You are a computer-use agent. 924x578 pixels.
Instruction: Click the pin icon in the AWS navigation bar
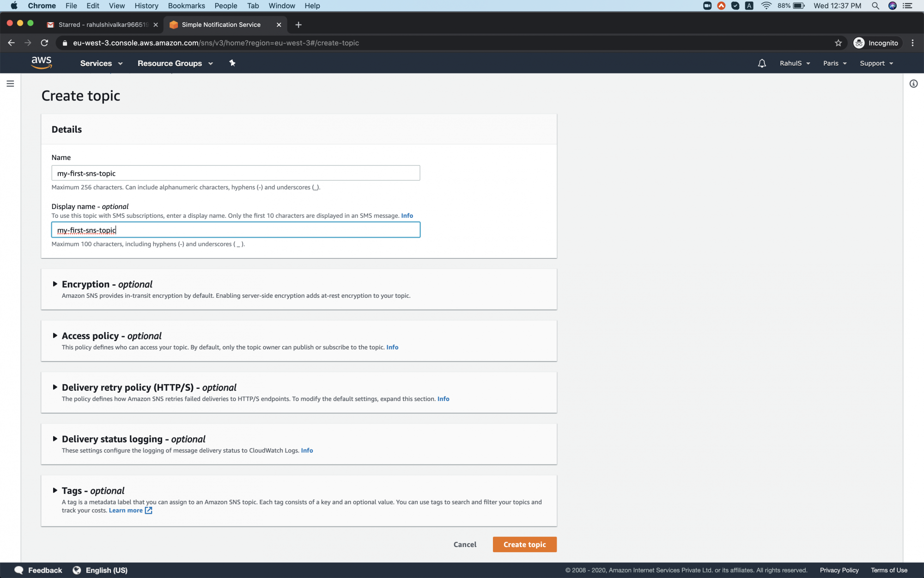232,63
